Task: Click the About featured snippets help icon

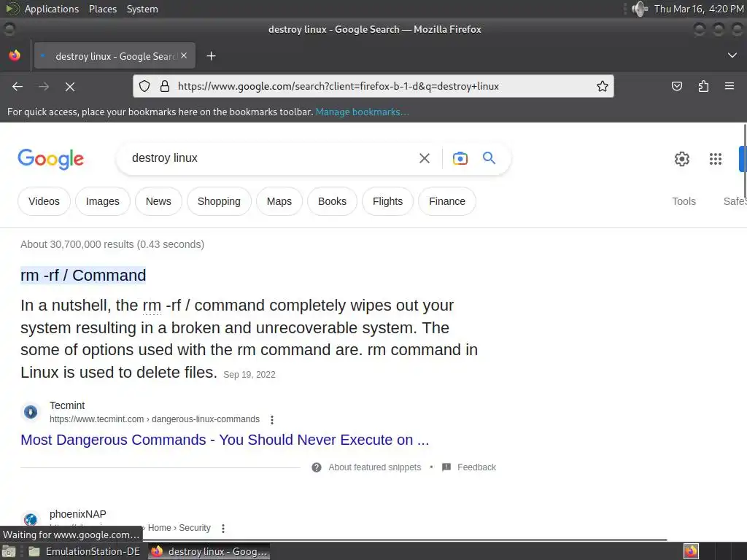Action: click(317, 467)
